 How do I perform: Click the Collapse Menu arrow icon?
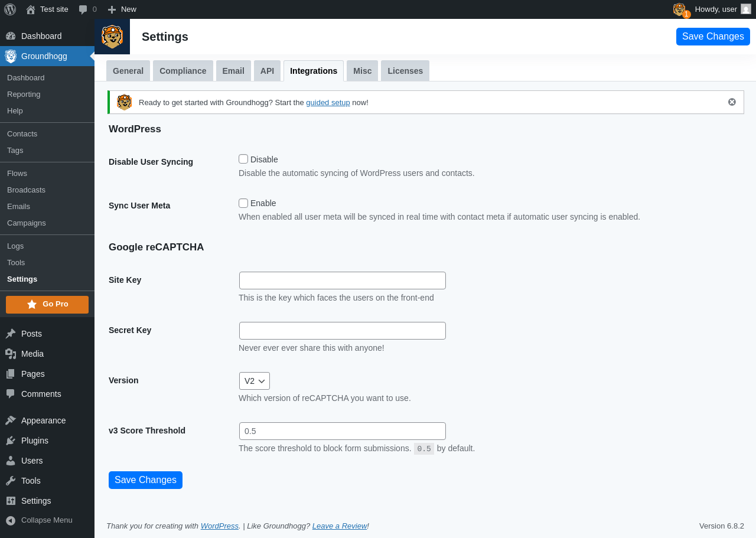click(x=11, y=520)
